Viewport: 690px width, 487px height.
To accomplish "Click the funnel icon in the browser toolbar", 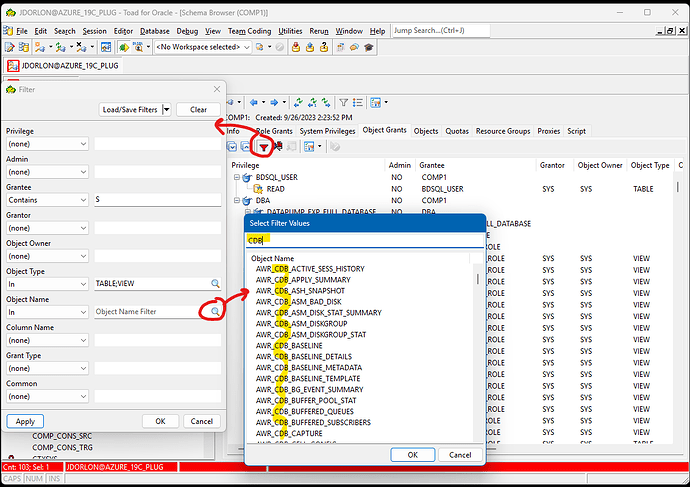I will pos(343,102).
